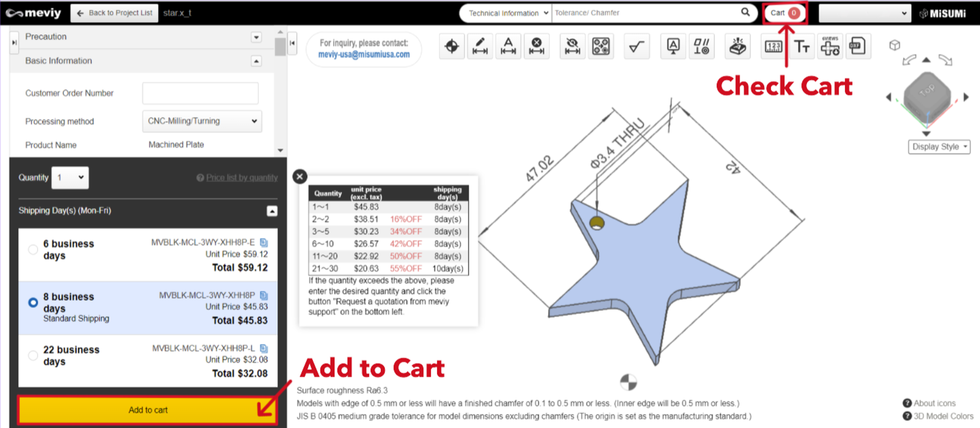The image size is (980, 428).
Task: Open the blank account dropdown in header
Action: pyautogui.click(x=864, y=13)
